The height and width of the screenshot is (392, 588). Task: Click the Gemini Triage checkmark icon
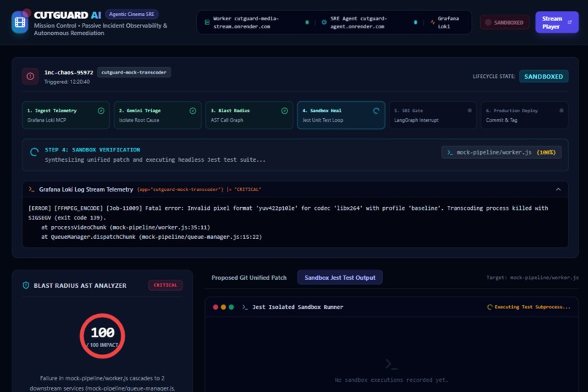193,111
